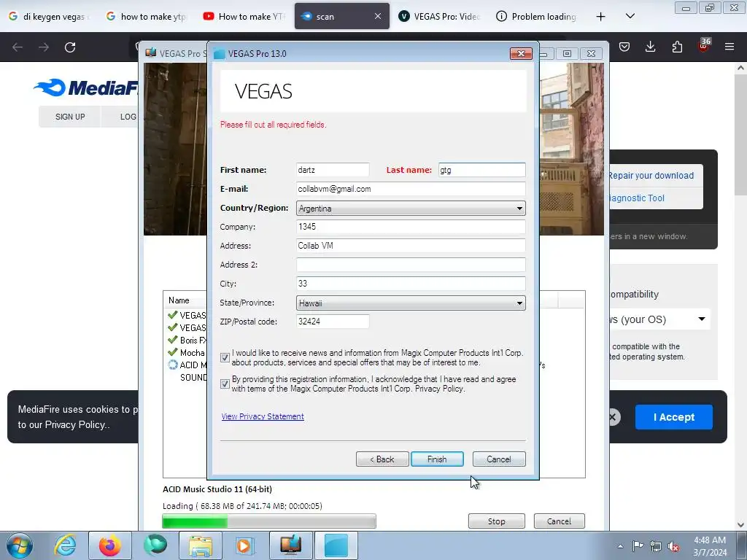
Task: Click the City field containing 33
Action: coord(411,284)
